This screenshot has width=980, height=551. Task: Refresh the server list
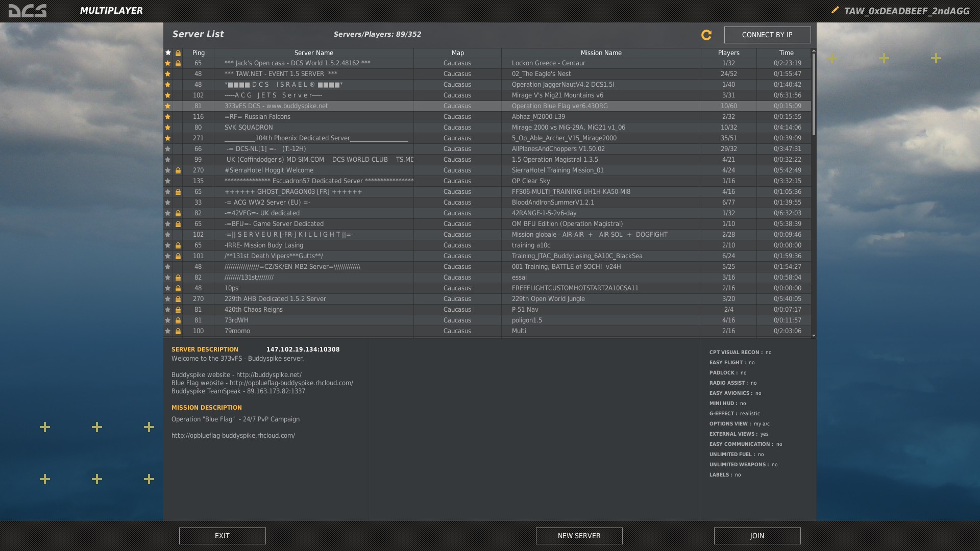(706, 35)
